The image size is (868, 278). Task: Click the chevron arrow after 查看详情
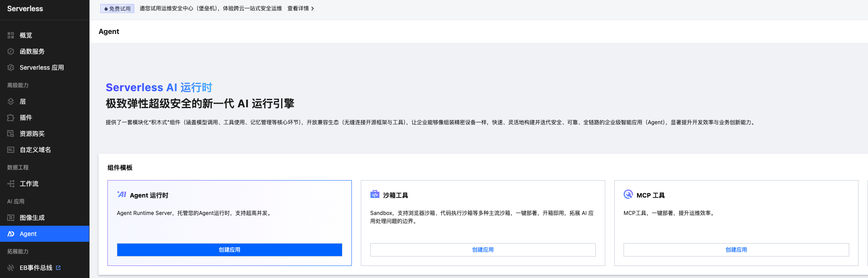pyautogui.click(x=312, y=8)
